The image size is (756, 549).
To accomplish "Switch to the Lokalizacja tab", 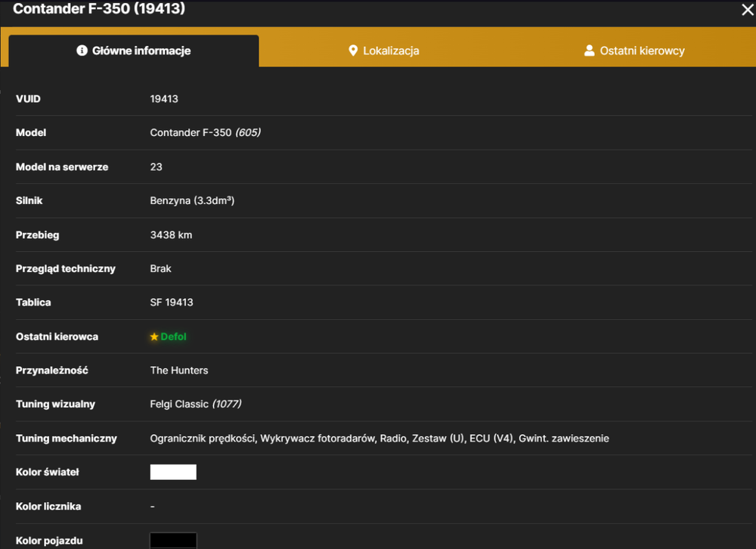I will point(384,51).
